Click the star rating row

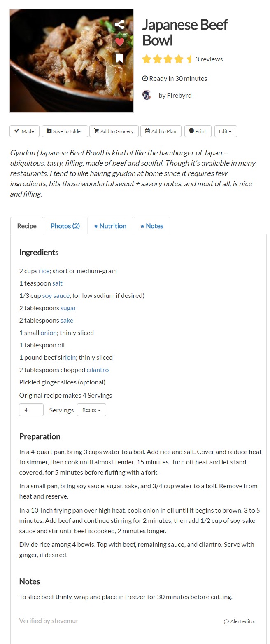click(x=167, y=59)
